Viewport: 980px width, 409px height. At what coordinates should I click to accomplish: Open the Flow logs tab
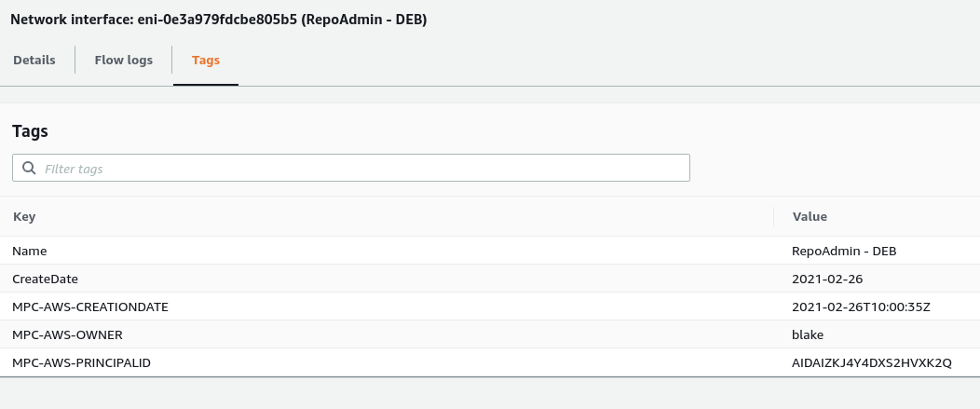click(x=124, y=60)
